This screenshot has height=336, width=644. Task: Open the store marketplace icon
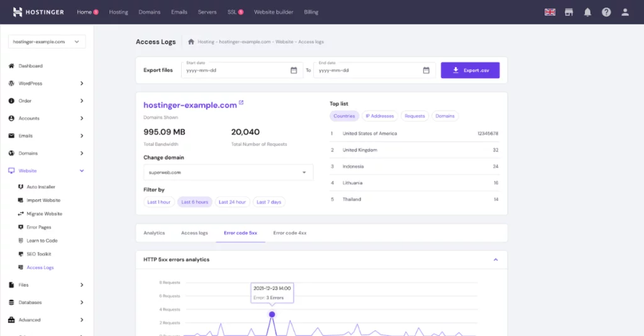[x=569, y=13]
